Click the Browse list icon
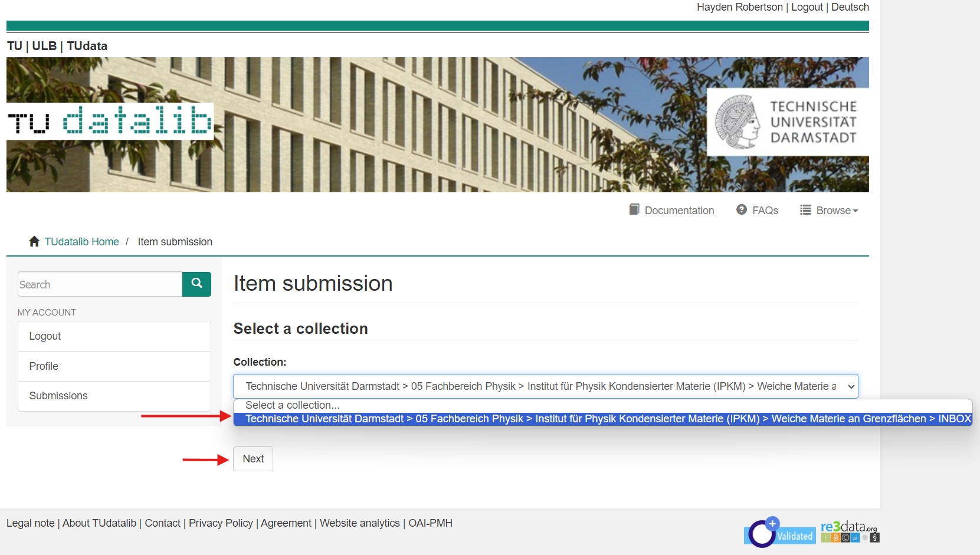980x555 pixels. tap(805, 210)
